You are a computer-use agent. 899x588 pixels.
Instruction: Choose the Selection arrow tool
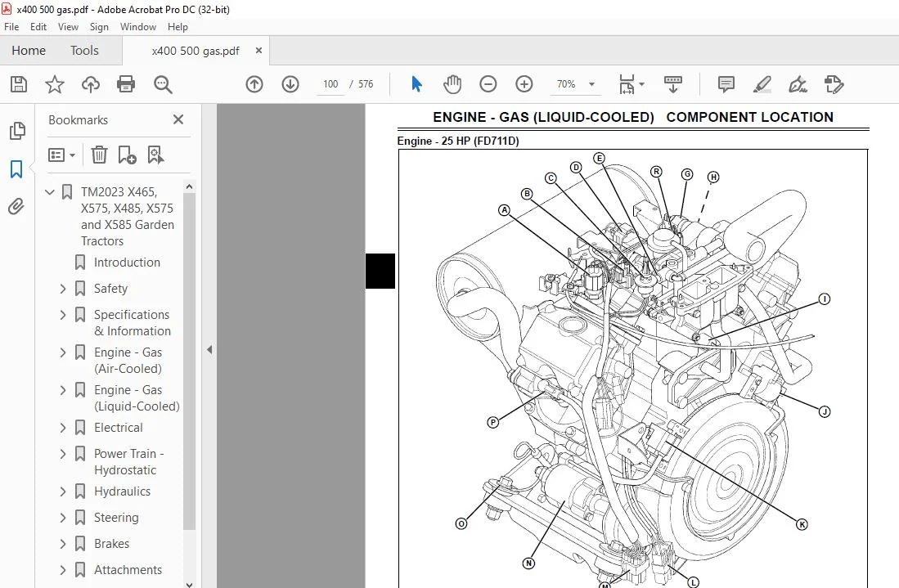pos(417,84)
